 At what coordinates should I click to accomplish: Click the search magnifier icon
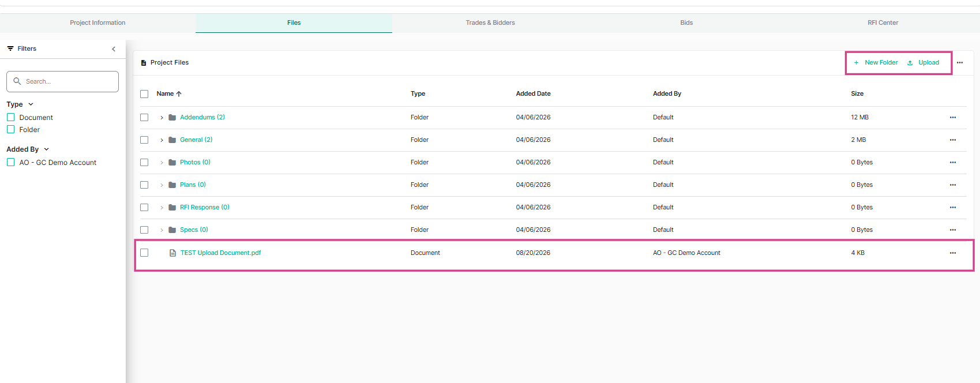[17, 81]
